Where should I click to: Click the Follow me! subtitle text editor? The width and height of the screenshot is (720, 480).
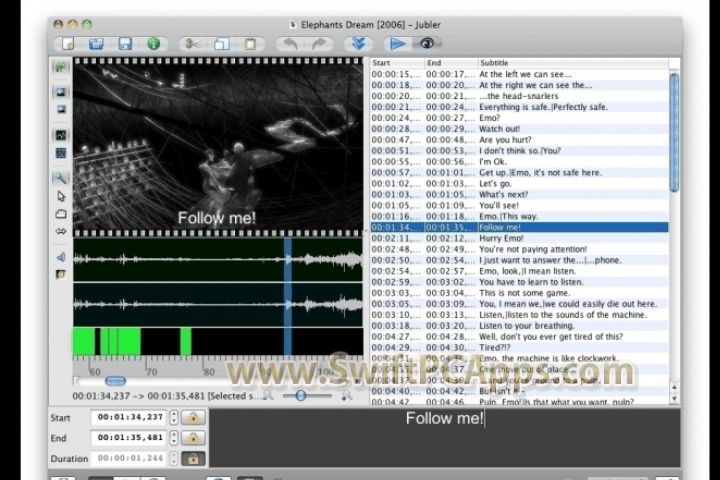tap(444, 438)
